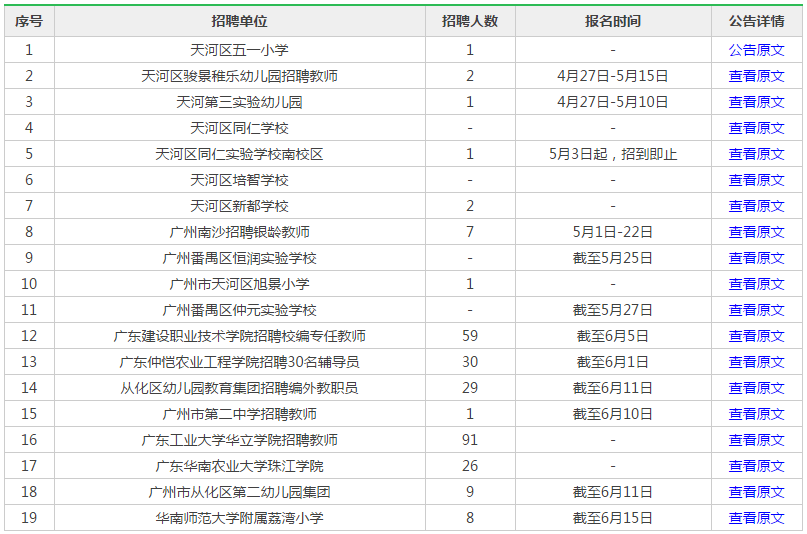Click the deadline 截至6月5日
The height and width of the screenshot is (534, 807).
point(612,336)
